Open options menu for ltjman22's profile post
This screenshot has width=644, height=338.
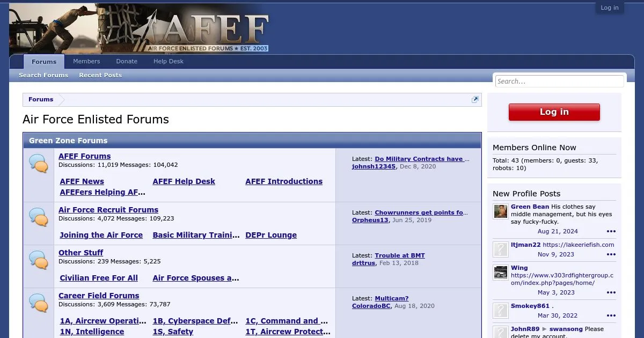[x=611, y=255]
